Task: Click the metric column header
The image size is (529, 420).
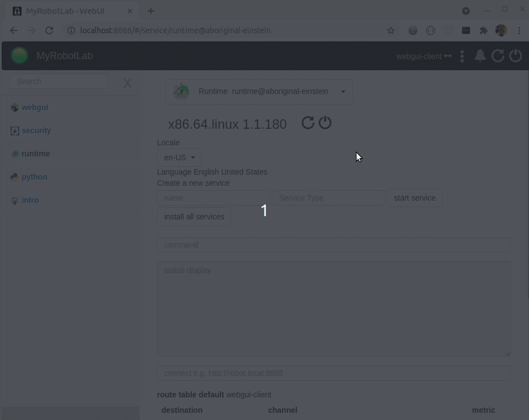Action: tap(484, 410)
